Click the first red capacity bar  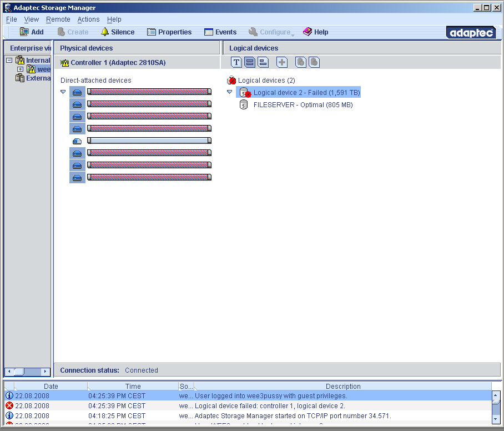(x=149, y=92)
